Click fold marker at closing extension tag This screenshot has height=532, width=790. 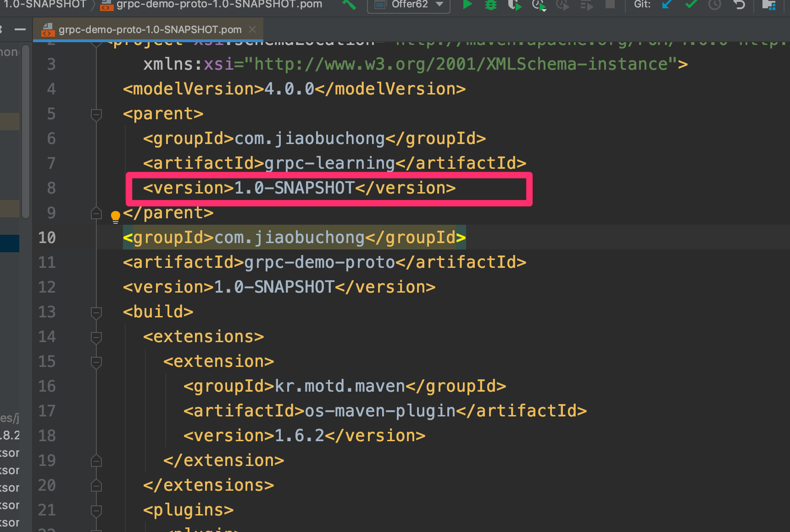pyautogui.click(x=96, y=461)
